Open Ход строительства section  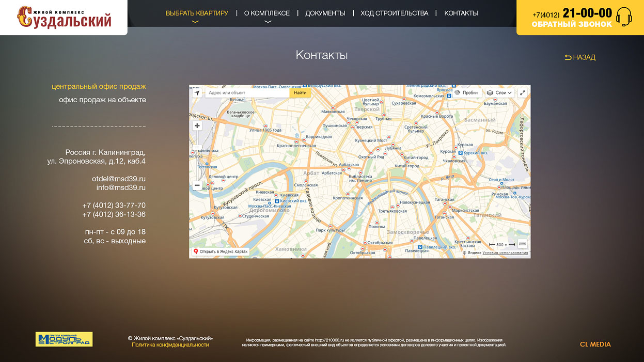395,13
